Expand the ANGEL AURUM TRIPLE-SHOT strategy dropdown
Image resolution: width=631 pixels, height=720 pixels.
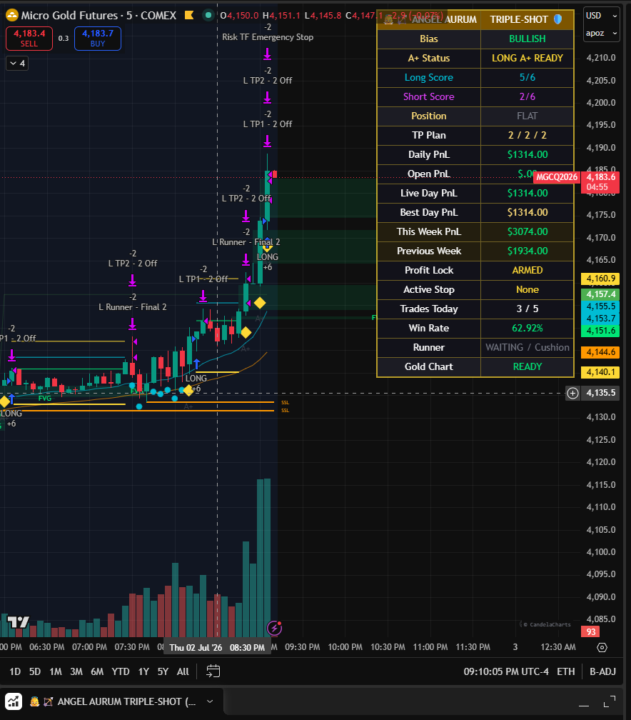point(210,702)
